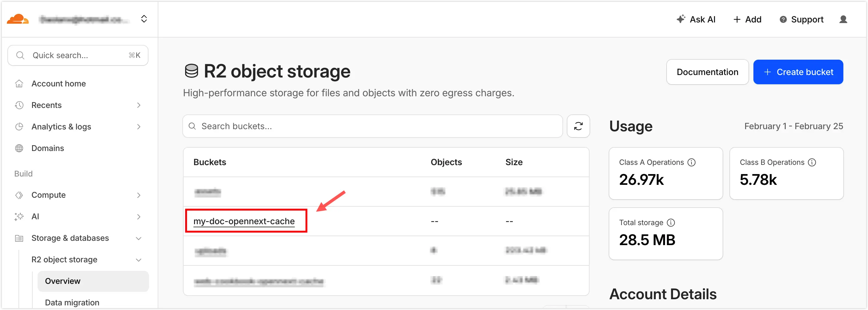This screenshot has height=310, width=868.
Task: Click Create bucket button
Action: 798,72
